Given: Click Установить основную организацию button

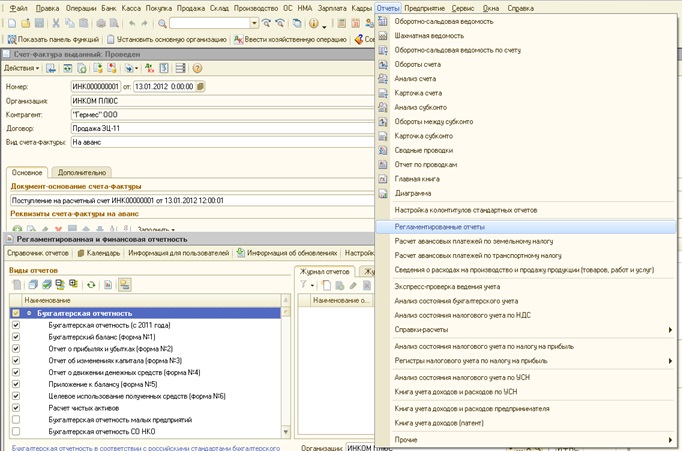Looking at the screenshot, I should pos(167,40).
